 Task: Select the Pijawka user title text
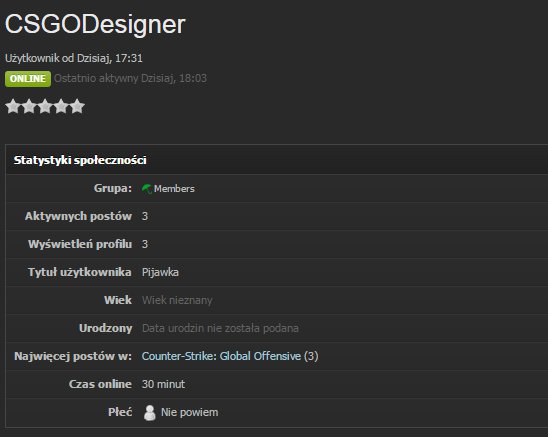160,272
